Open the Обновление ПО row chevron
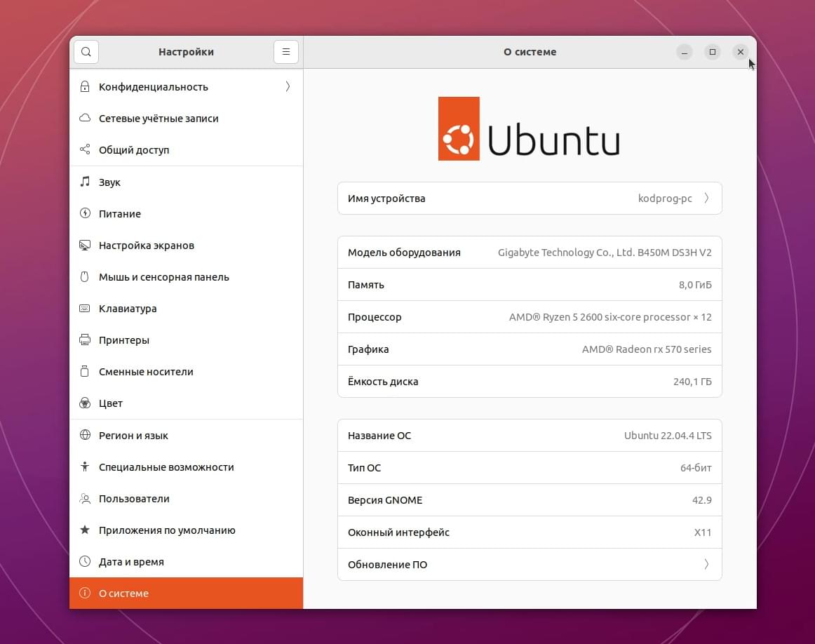This screenshot has height=644, width=815. [706, 565]
